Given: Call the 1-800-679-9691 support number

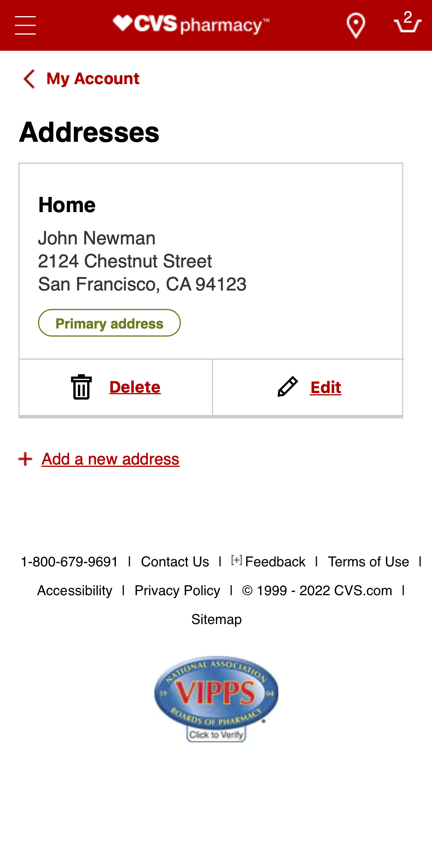Looking at the screenshot, I should [x=69, y=562].
